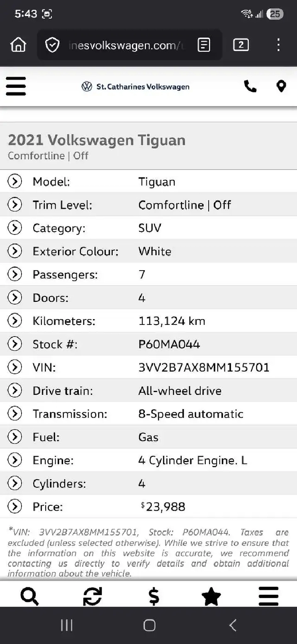
Task: Tap the phone call icon
Action: (x=250, y=86)
